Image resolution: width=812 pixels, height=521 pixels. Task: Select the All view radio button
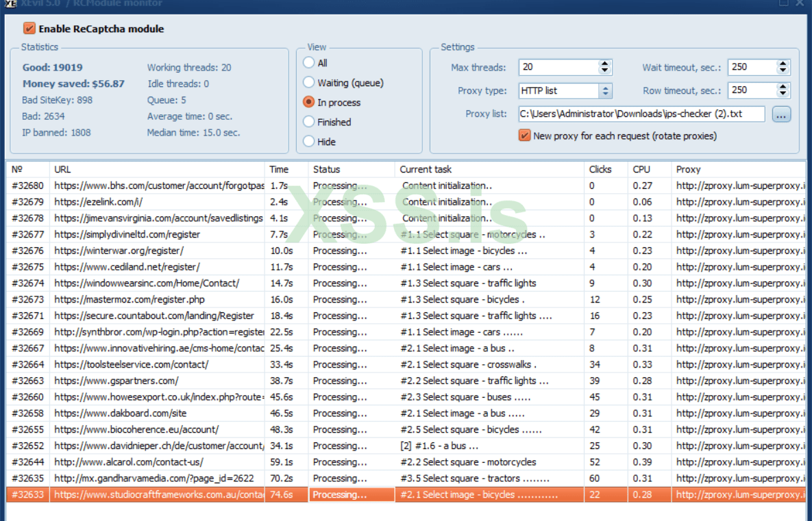click(x=309, y=63)
